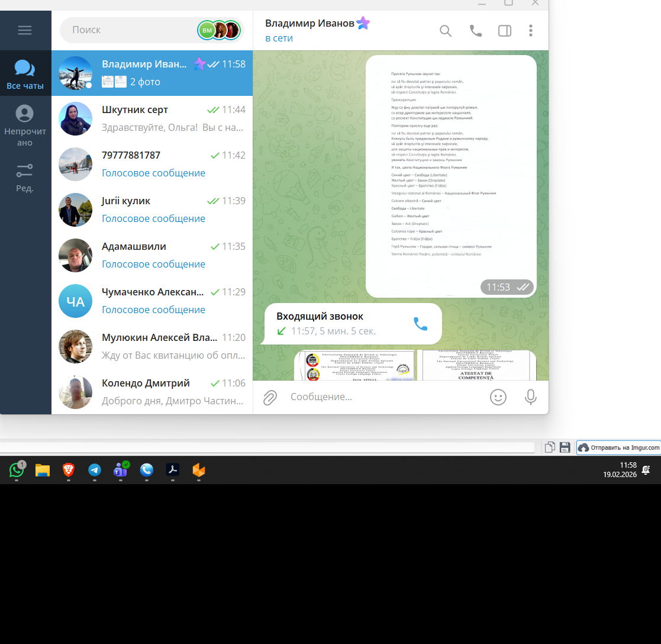Click the в сети online status
Image resolution: width=661 pixels, height=644 pixels.
point(279,38)
